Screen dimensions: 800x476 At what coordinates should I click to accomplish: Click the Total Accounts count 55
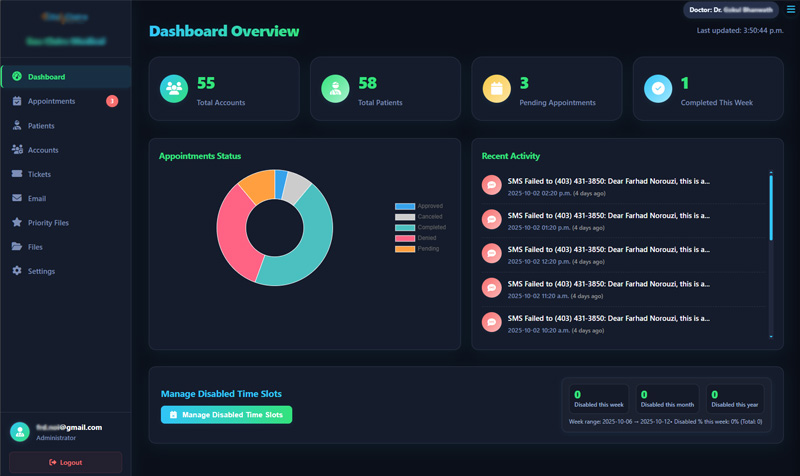click(206, 83)
